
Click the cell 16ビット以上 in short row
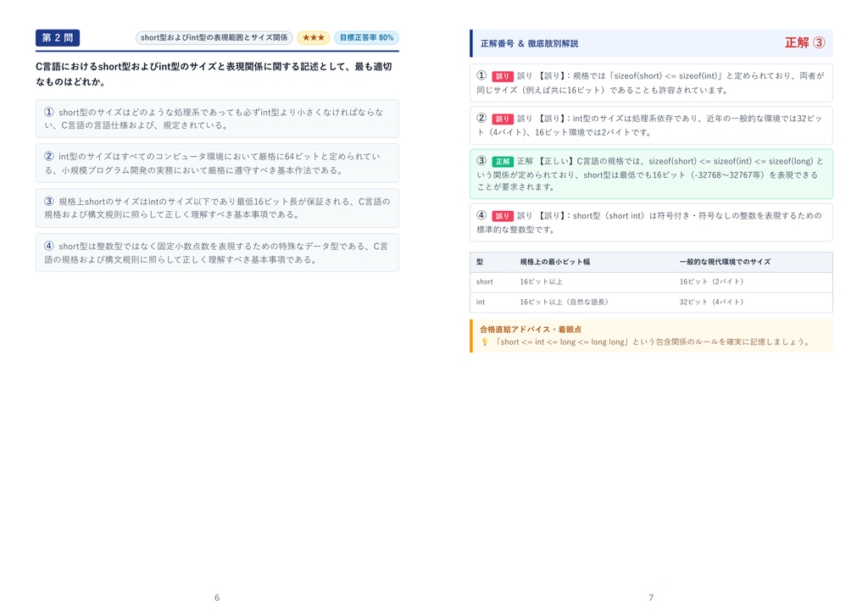click(x=541, y=281)
